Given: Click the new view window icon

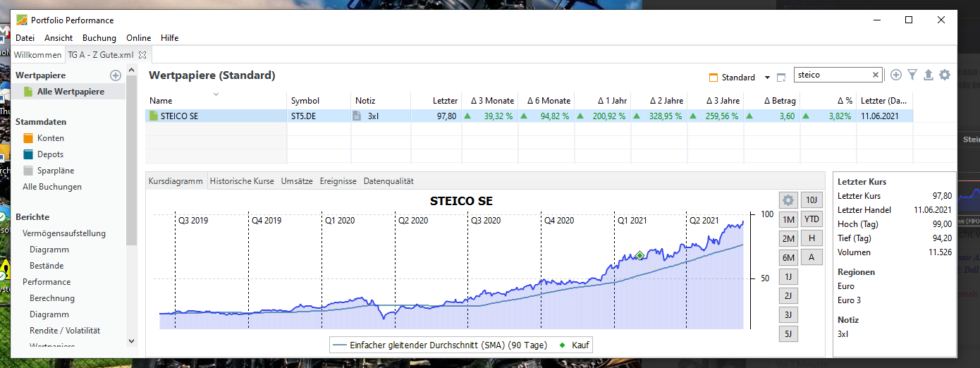Looking at the screenshot, I should 780,78.
